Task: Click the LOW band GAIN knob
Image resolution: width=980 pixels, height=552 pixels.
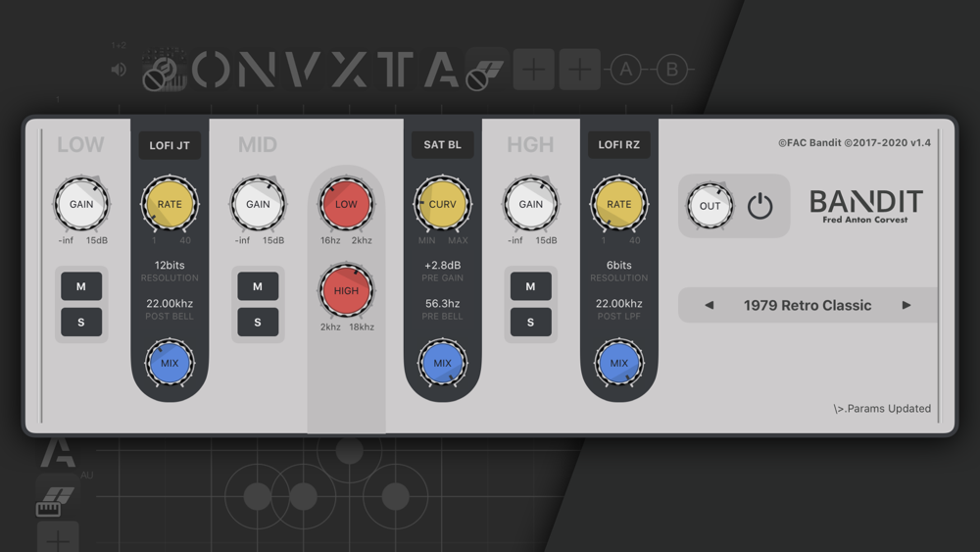Action: (x=81, y=204)
